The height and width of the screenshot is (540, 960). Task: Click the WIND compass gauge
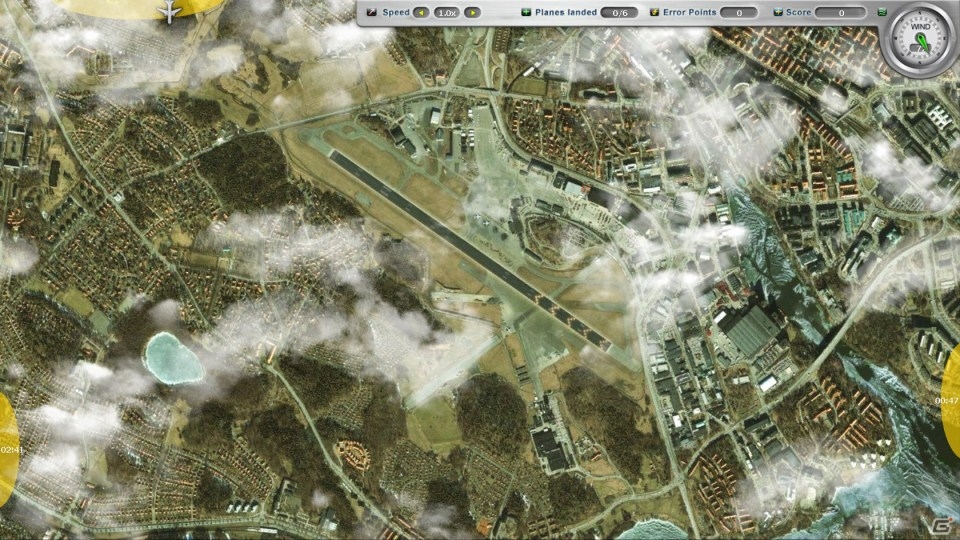(x=920, y=40)
